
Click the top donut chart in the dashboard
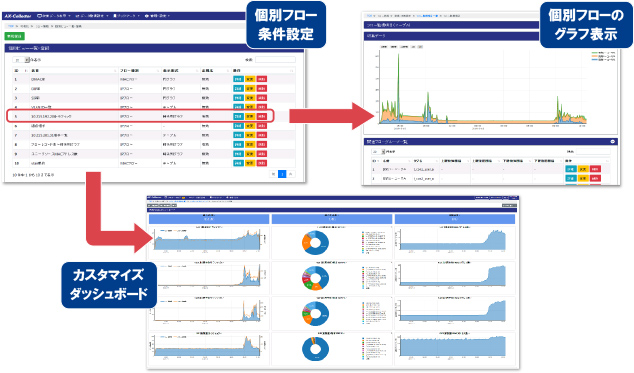[x=315, y=243]
